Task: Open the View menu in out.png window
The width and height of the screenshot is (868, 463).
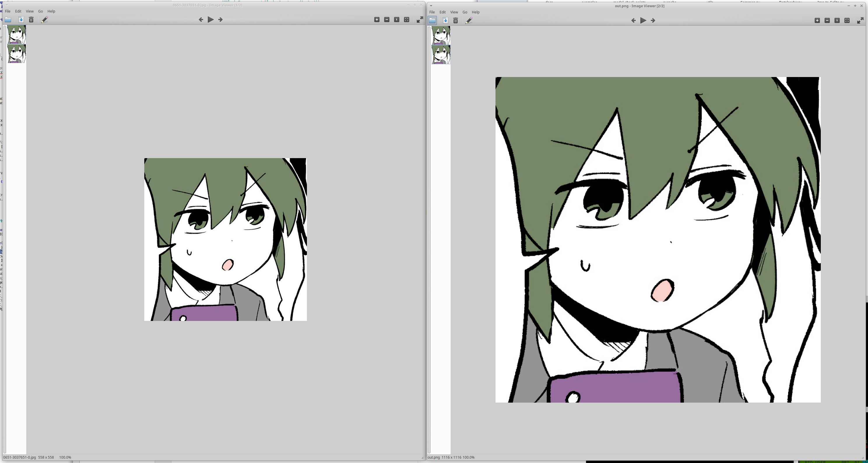Action: [x=454, y=12]
